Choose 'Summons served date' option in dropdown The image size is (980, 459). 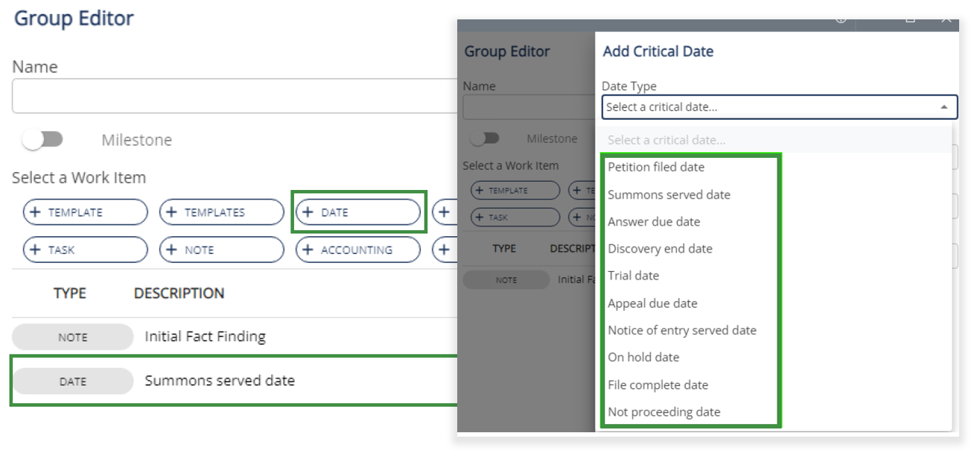(x=669, y=194)
